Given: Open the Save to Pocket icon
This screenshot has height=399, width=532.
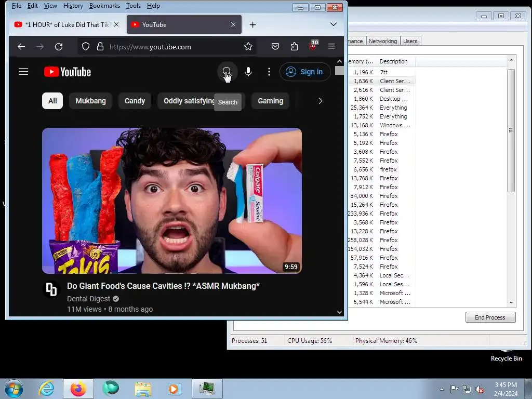Looking at the screenshot, I should (x=275, y=46).
